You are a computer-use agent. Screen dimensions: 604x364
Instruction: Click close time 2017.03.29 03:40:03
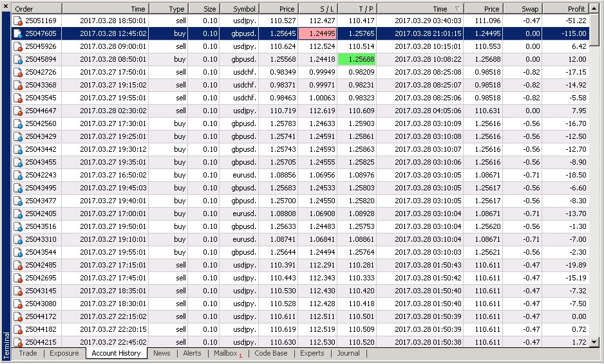pos(428,21)
